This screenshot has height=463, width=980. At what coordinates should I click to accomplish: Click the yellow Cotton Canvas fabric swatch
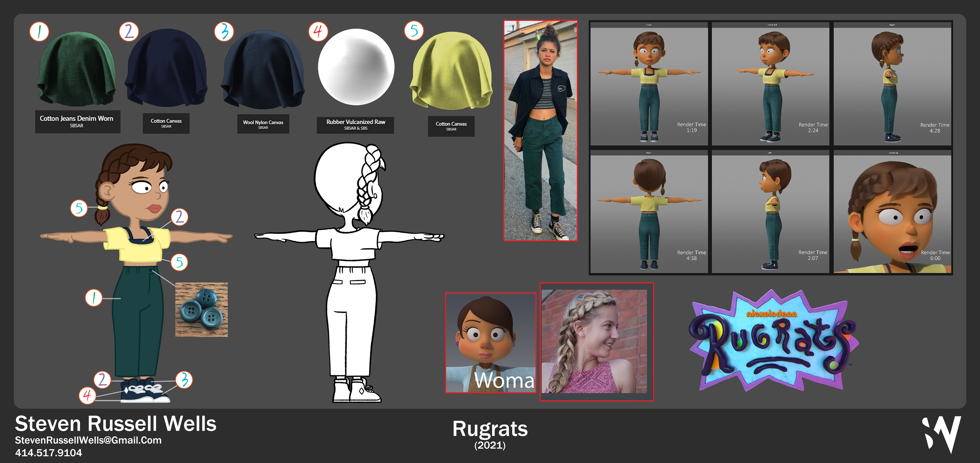451,70
